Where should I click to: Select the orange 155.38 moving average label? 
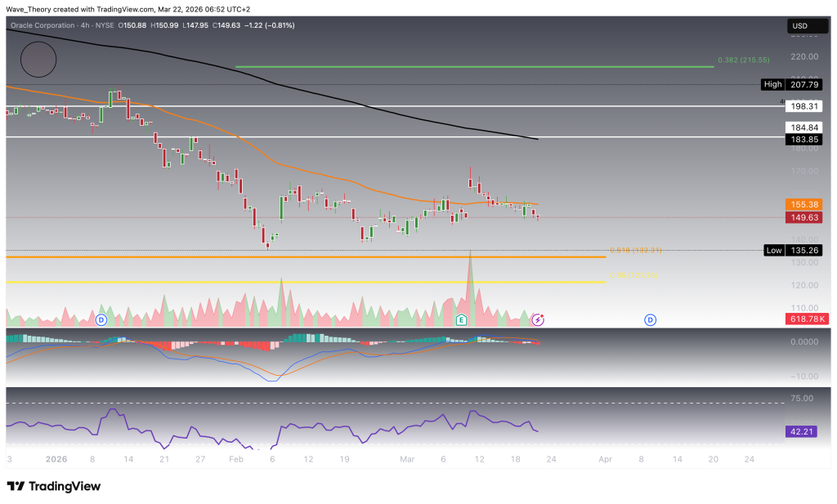coord(803,204)
